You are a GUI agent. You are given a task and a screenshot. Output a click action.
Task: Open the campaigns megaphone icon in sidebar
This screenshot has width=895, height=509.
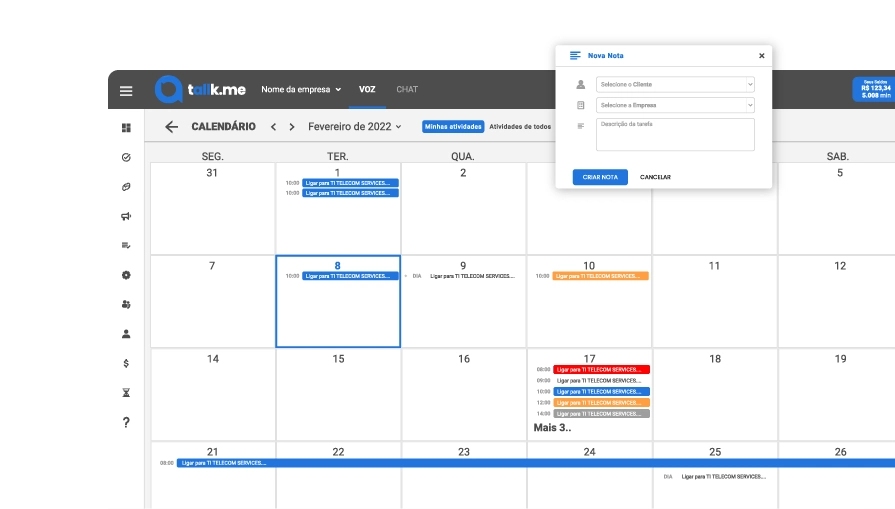126,216
